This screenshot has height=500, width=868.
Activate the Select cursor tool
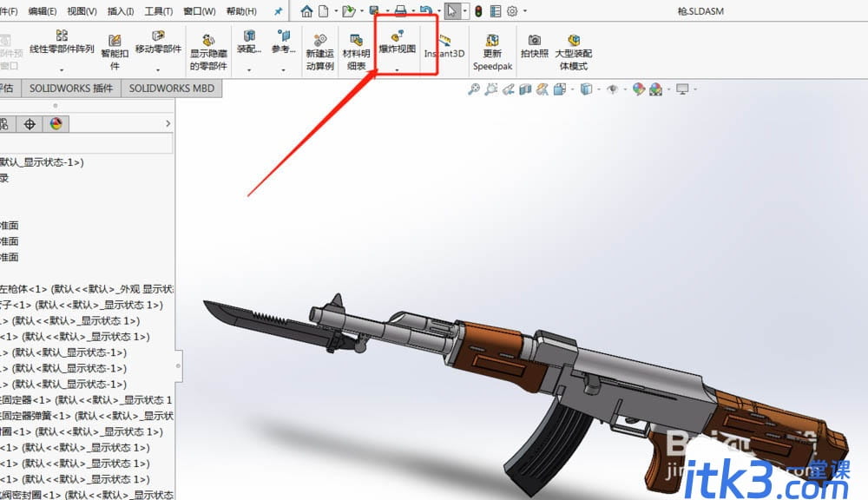452,11
